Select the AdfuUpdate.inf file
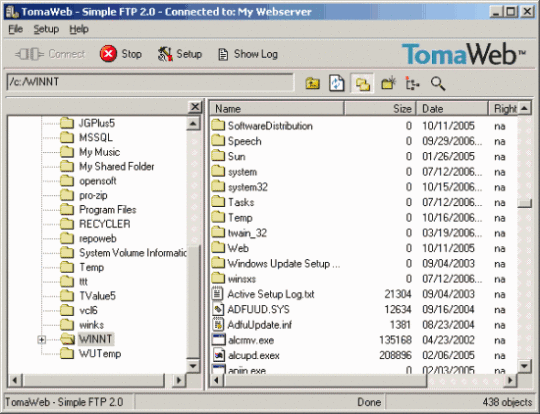The height and width of the screenshot is (414, 540). (x=364, y=325)
